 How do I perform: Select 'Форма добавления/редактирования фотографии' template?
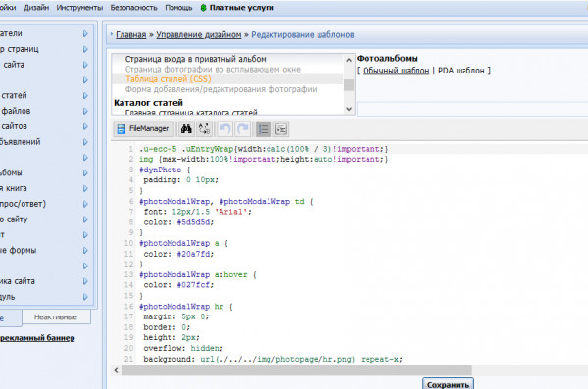coord(220,89)
